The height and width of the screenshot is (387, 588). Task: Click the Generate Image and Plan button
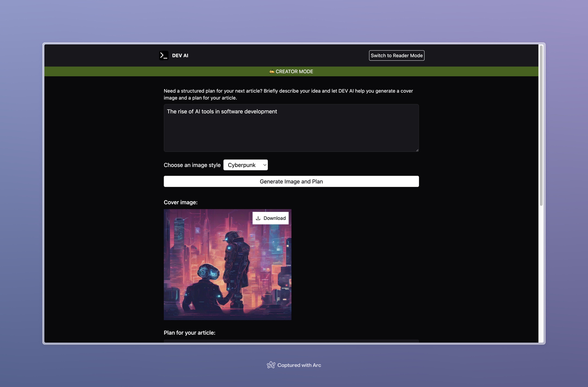(x=291, y=181)
